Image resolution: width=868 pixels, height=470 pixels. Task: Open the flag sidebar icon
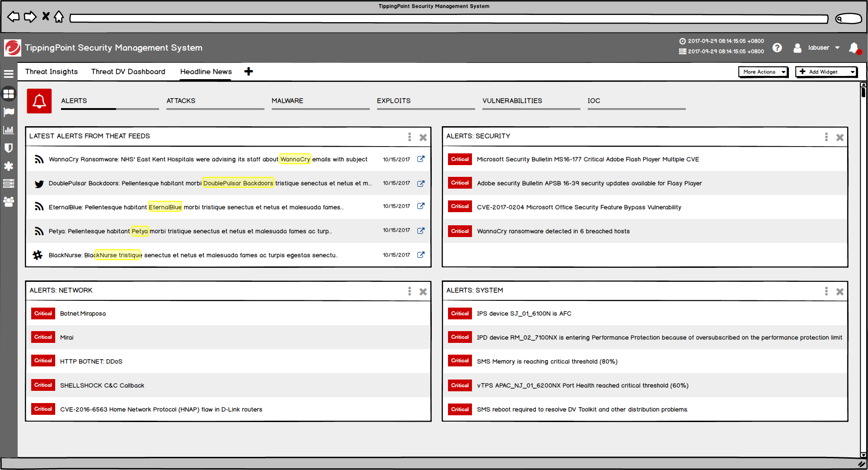point(9,112)
